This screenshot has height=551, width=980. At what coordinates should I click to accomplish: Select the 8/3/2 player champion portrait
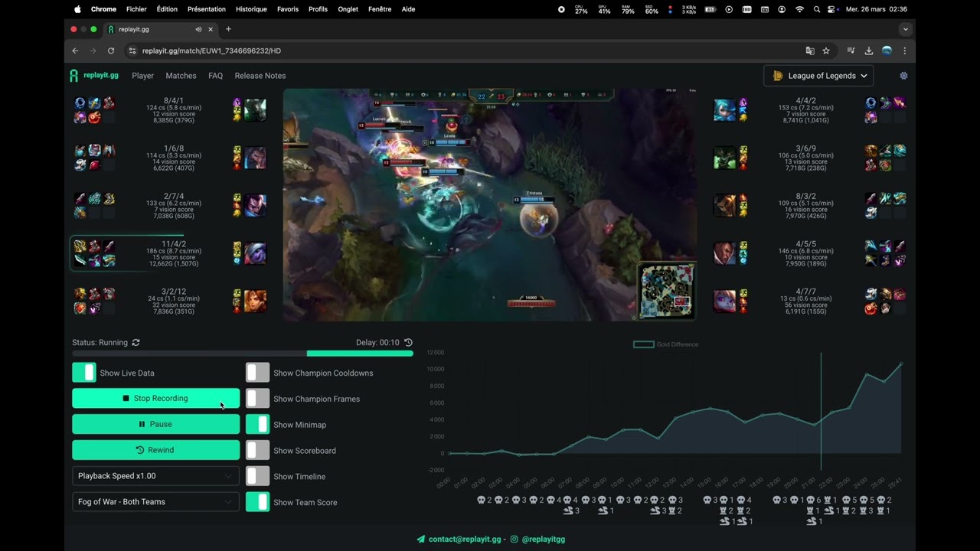(724, 206)
